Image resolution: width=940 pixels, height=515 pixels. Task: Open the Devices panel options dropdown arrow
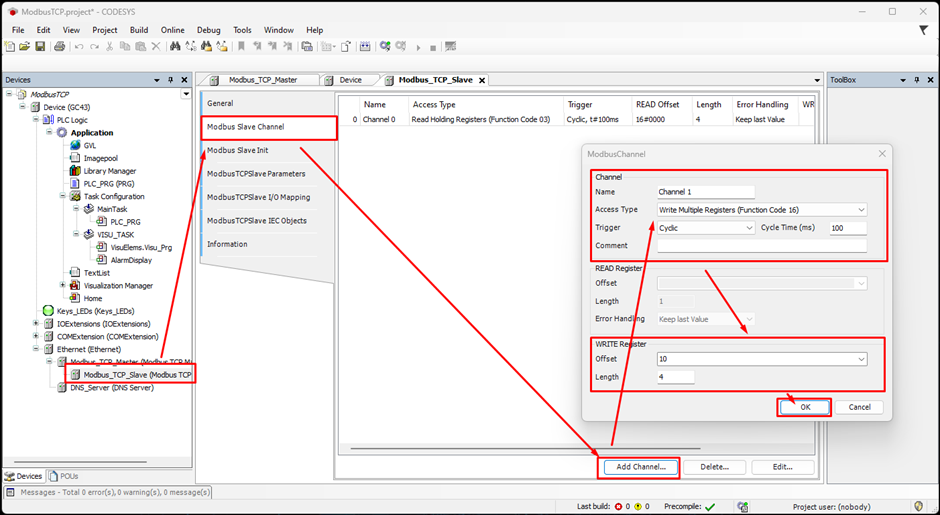tap(157, 80)
